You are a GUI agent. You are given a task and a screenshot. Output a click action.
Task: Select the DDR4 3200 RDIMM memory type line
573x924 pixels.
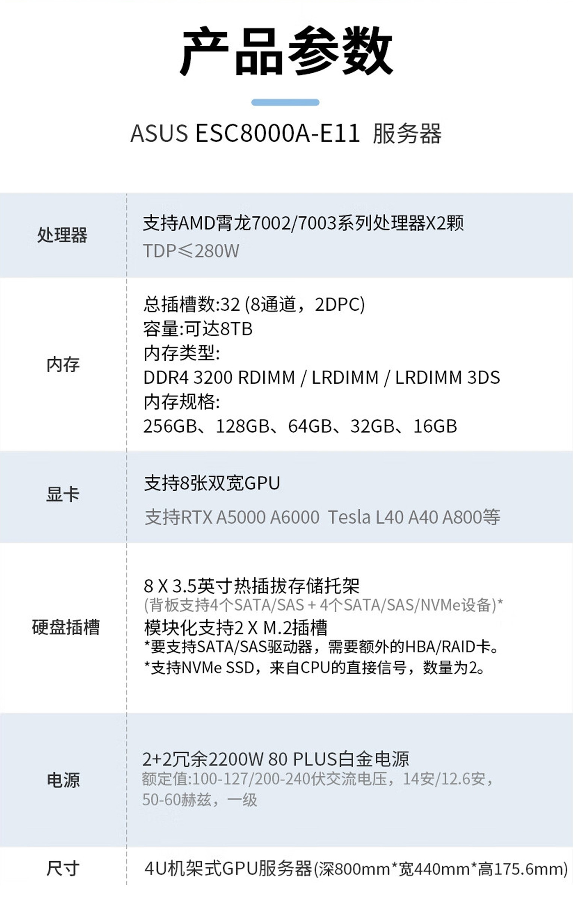coord(321,377)
